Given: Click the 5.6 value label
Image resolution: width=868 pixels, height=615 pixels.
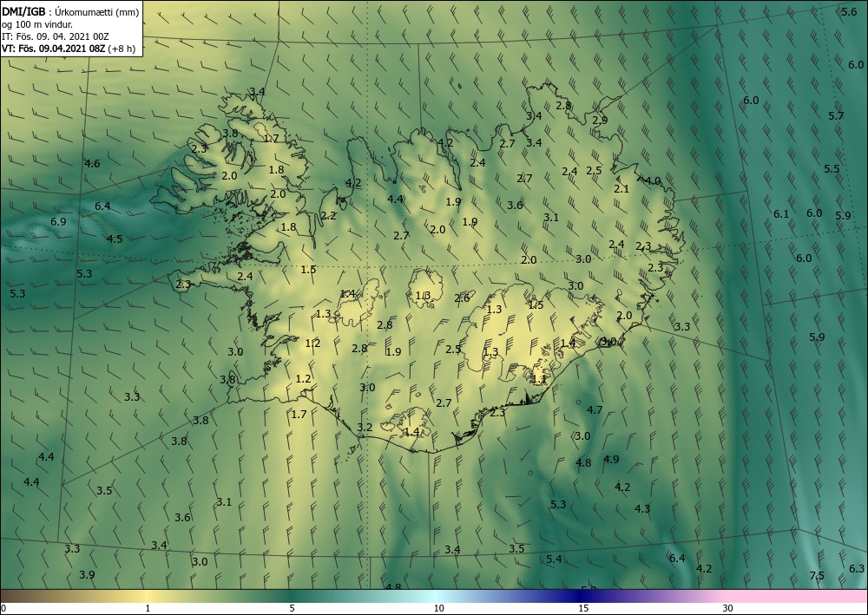Looking at the screenshot, I should pos(849,11).
